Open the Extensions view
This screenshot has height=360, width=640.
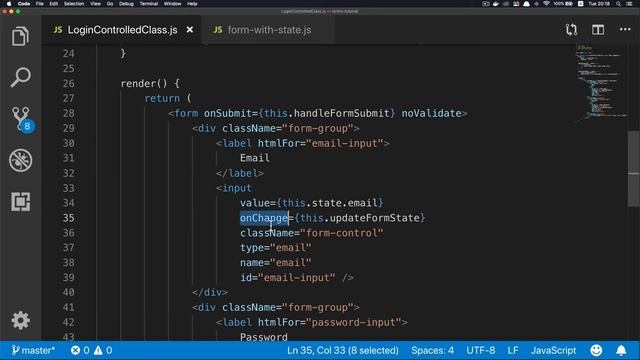pos(20,202)
